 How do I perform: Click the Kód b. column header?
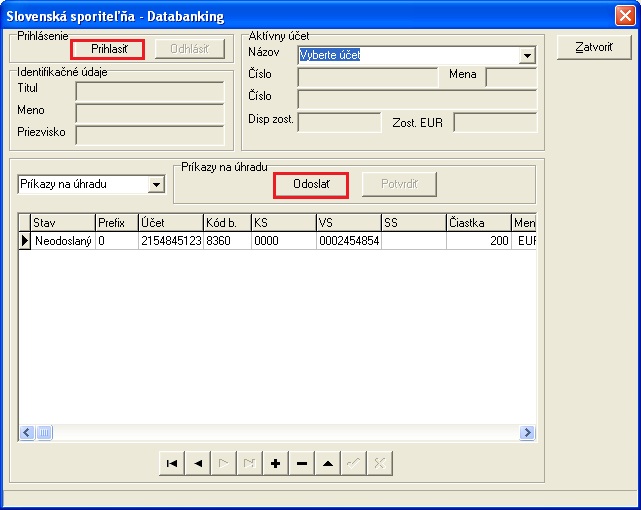(227, 223)
